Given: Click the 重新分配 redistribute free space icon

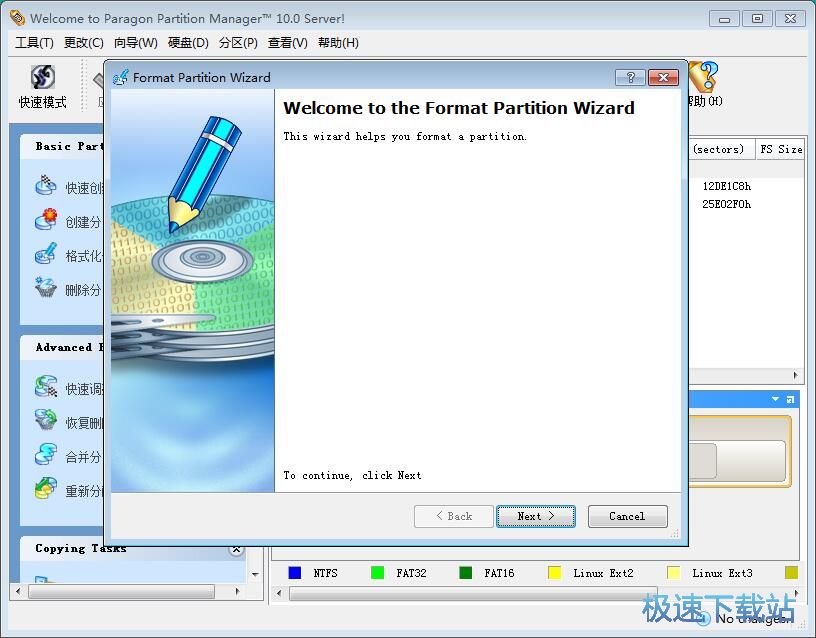Looking at the screenshot, I should [x=46, y=489].
